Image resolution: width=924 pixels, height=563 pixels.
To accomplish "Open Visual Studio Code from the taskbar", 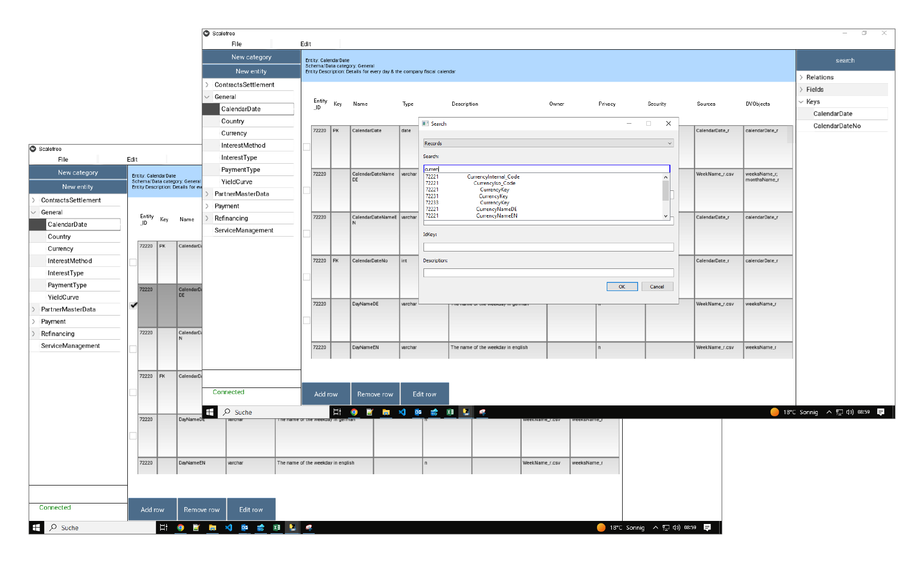I will (x=402, y=412).
